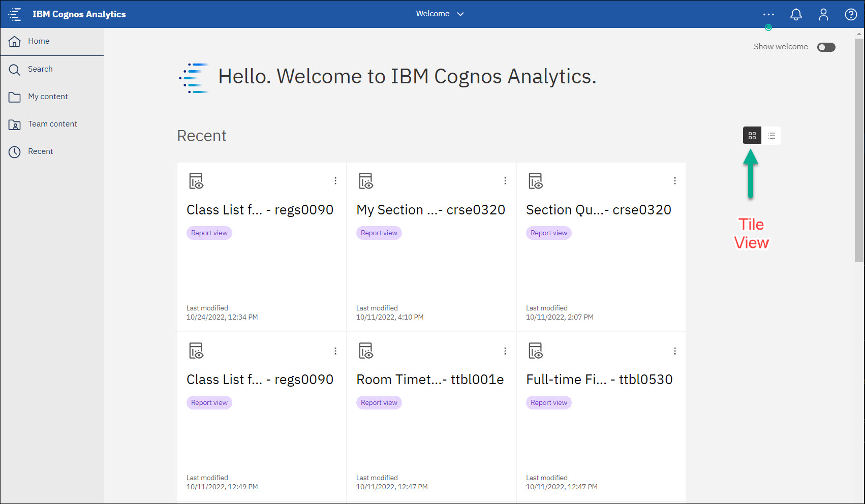865x504 pixels.
Task: Click the '10/11/2022, 12:49 PM' date text
Action: 222,487
